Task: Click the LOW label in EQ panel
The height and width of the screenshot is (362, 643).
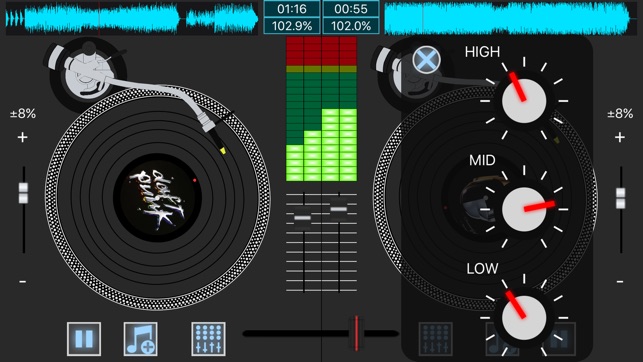Action: (482, 269)
